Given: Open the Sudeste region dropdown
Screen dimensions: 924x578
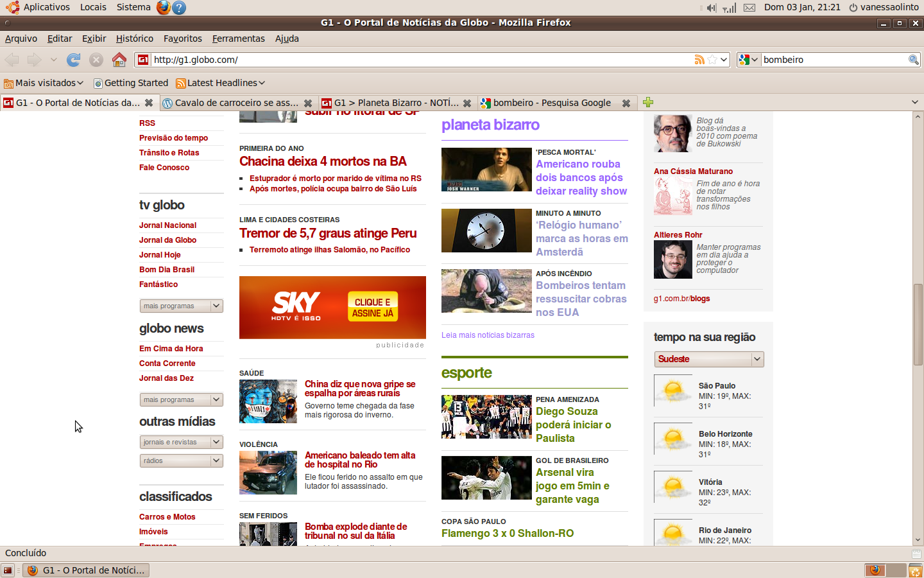Looking at the screenshot, I should pyautogui.click(x=709, y=359).
